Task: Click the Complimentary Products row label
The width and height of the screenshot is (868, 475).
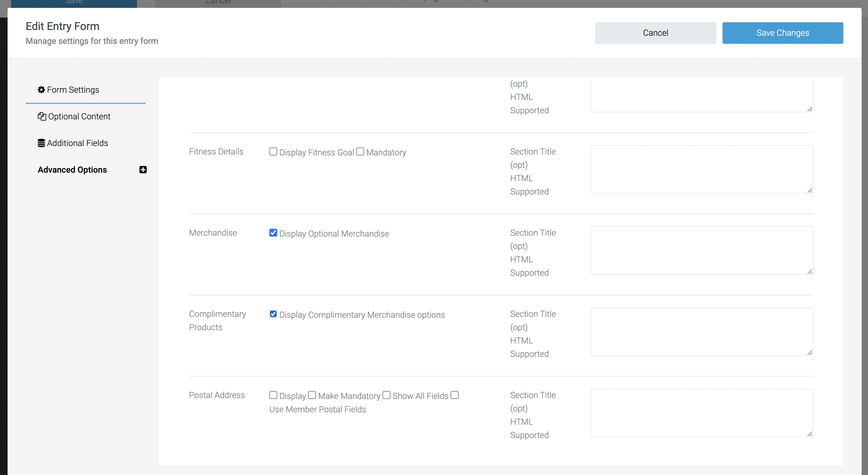Action: [x=217, y=321]
